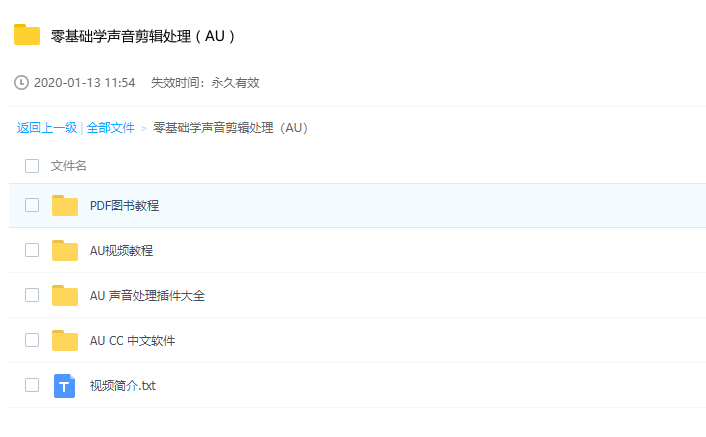Image resolution: width=706 pixels, height=437 pixels.
Task: Check the box for AU视频教程
Action: tap(32, 250)
